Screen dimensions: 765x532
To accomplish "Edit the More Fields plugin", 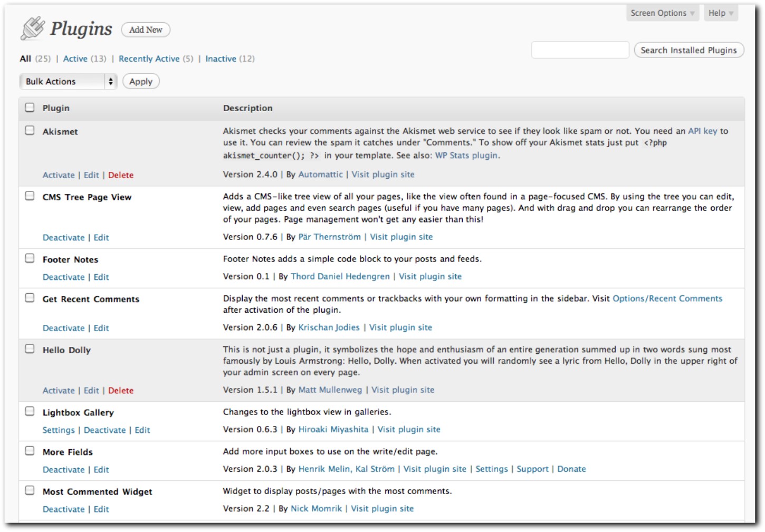I will pyautogui.click(x=101, y=470).
